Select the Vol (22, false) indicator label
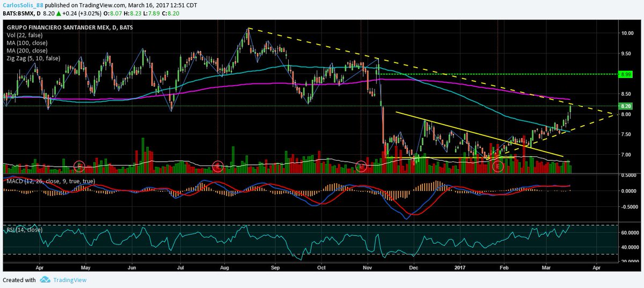 26,34
